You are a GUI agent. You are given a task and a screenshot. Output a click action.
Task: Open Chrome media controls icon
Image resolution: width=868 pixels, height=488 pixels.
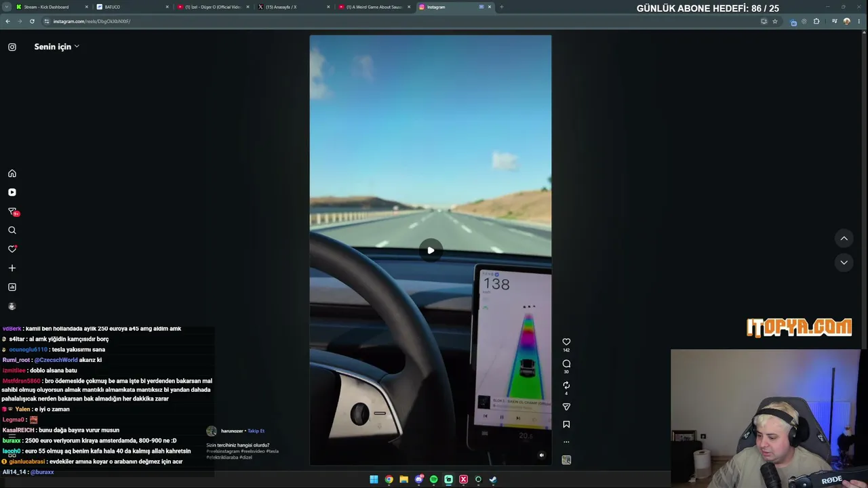click(834, 21)
